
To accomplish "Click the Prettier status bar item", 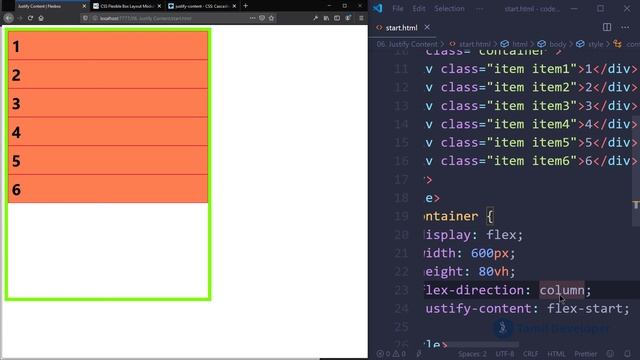I will click(x=586, y=354).
